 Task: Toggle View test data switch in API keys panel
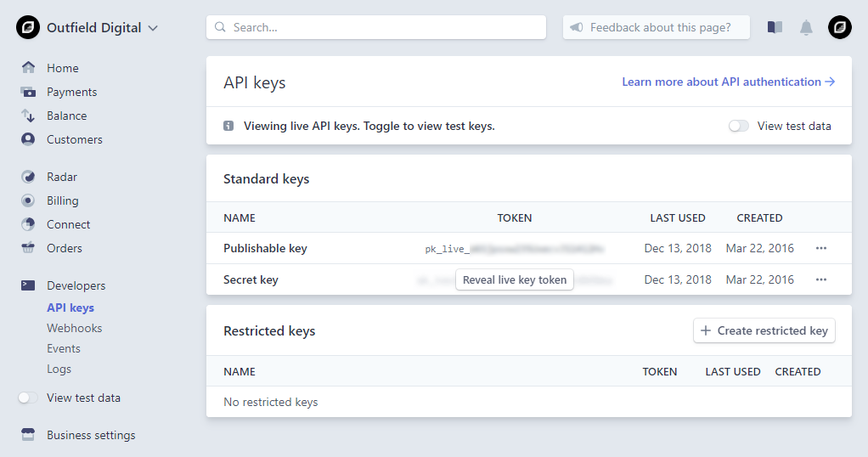click(x=738, y=126)
